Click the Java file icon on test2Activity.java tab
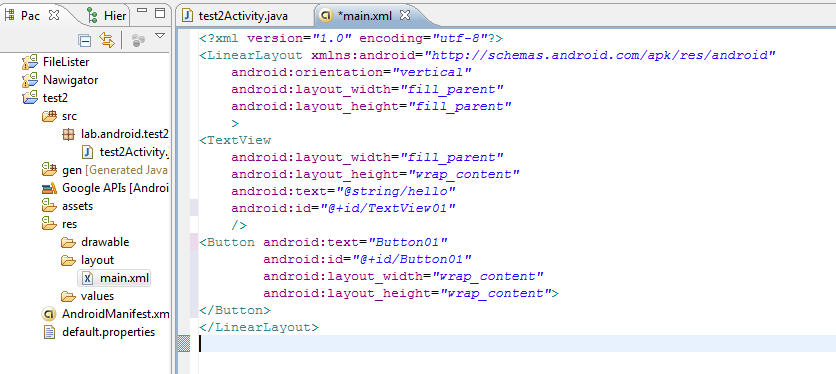The height and width of the screenshot is (374, 836). 187,15
